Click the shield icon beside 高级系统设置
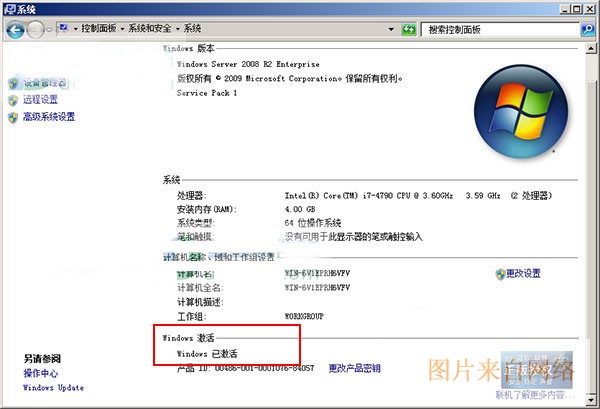The width and height of the screenshot is (600, 409). pyautogui.click(x=12, y=117)
